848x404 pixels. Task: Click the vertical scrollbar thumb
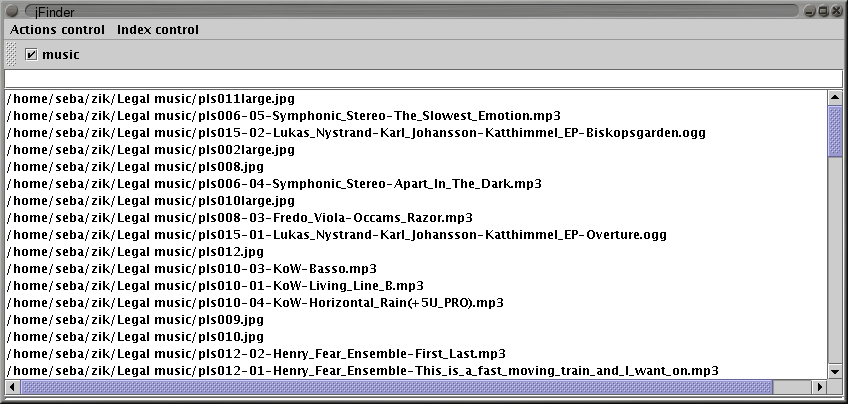click(835, 131)
